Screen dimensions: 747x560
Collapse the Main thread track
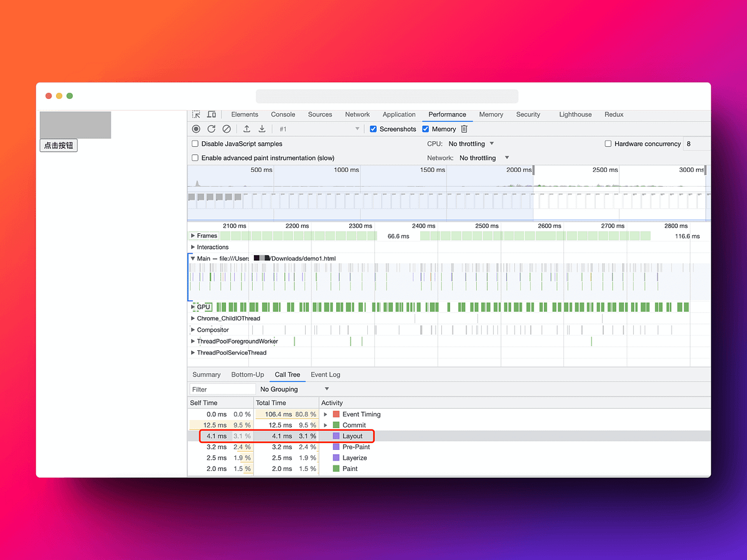193,258
